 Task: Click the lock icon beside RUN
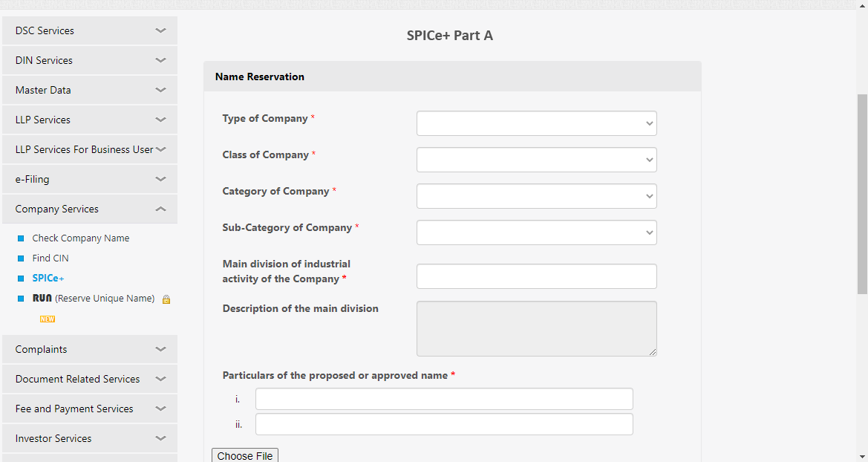[166, 299]
